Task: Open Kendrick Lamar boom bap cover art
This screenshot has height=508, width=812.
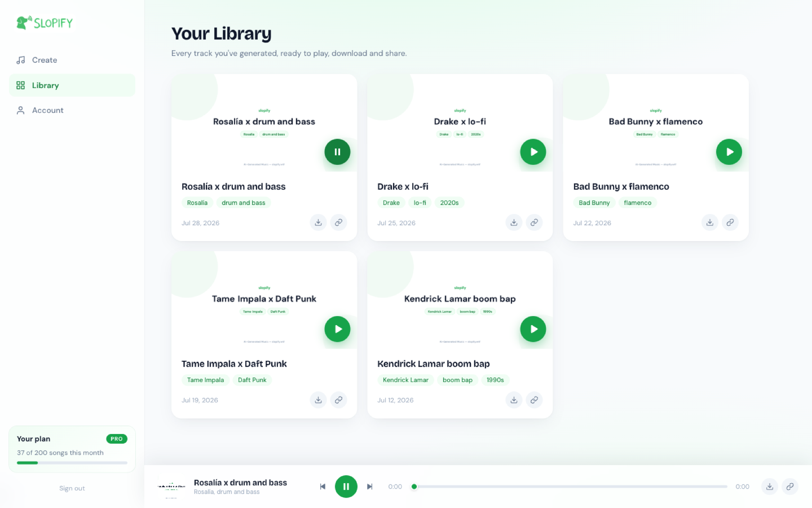Action: pos(460,300)
